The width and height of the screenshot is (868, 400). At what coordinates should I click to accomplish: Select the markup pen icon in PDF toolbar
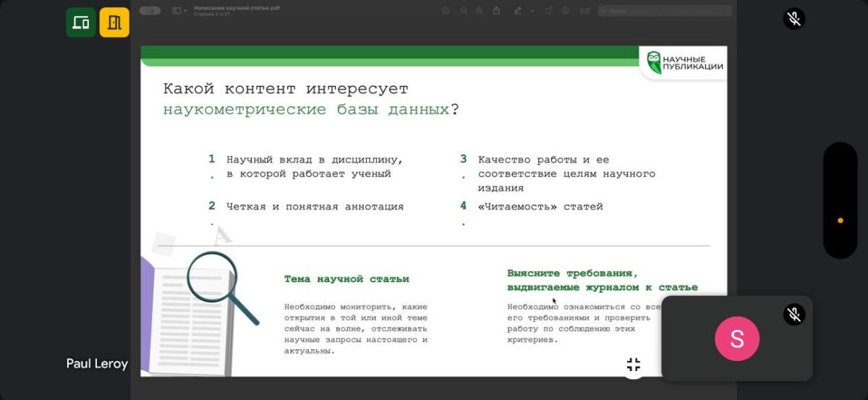[x=517, y=11]
